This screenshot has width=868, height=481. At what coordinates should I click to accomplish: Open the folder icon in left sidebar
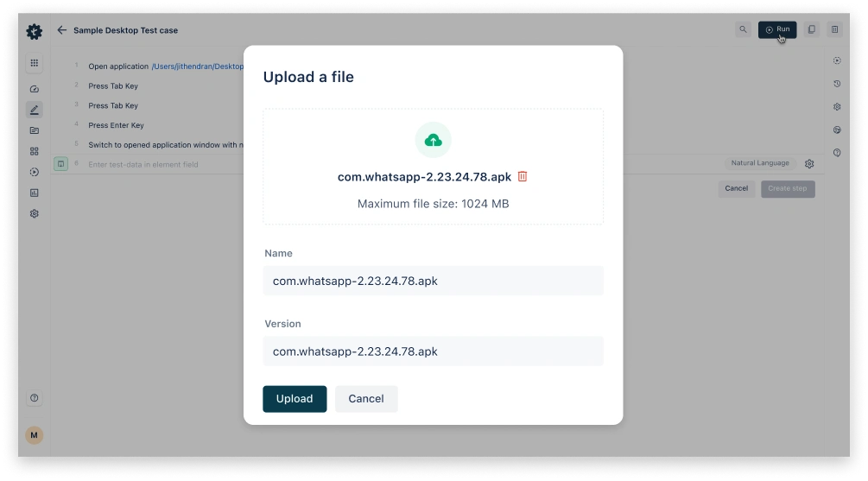click(35, 130)
